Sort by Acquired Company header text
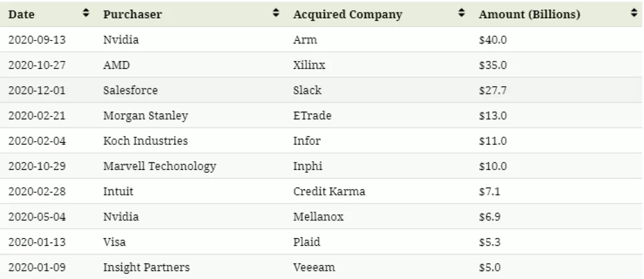This screenshot has width=644, height=279. (347, 14)
